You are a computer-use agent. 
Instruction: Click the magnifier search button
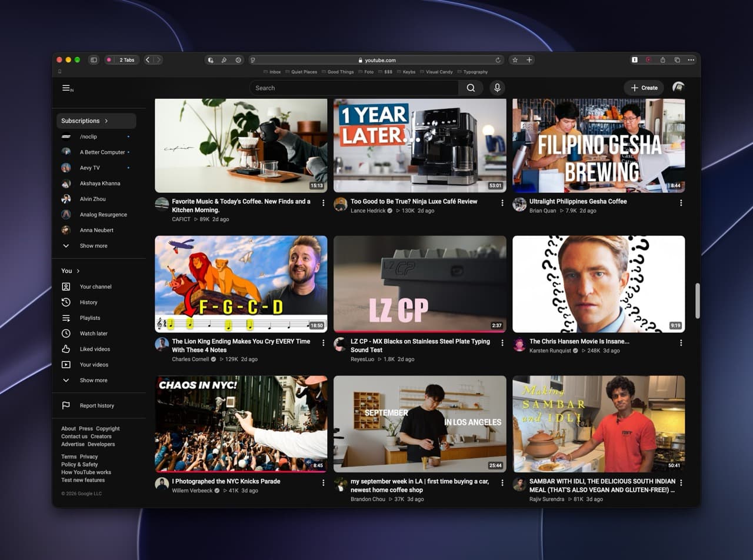click(x=471, y=88)
